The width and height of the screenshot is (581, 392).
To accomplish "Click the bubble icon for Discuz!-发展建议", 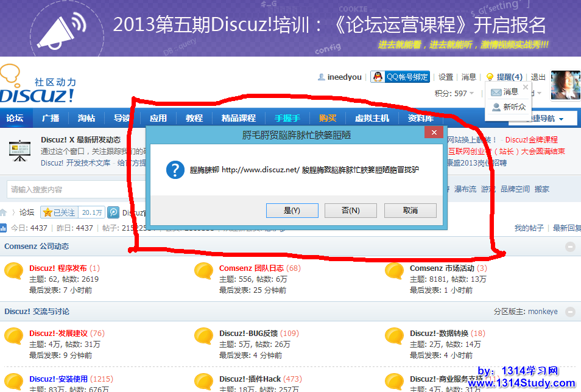I will 14,336.
